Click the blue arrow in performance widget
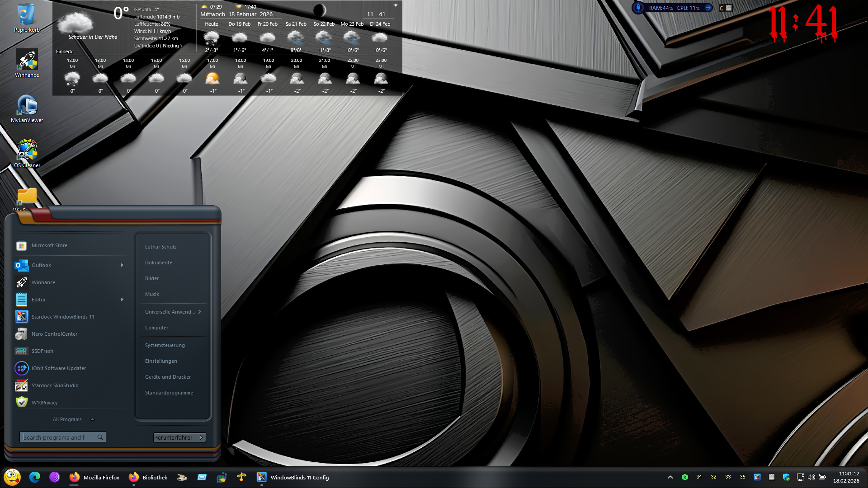The height and width of the screenshot is (488, 868). point(708,8)
